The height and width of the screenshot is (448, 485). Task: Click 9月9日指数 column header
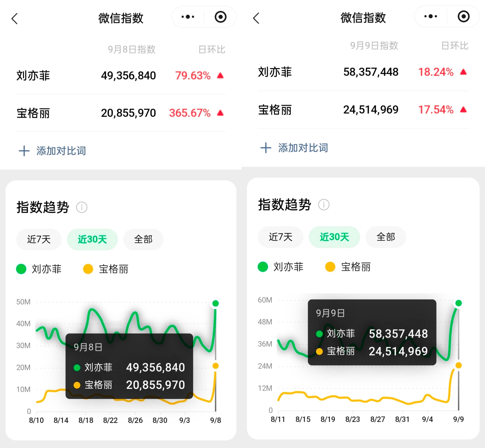tap(374, 46)
